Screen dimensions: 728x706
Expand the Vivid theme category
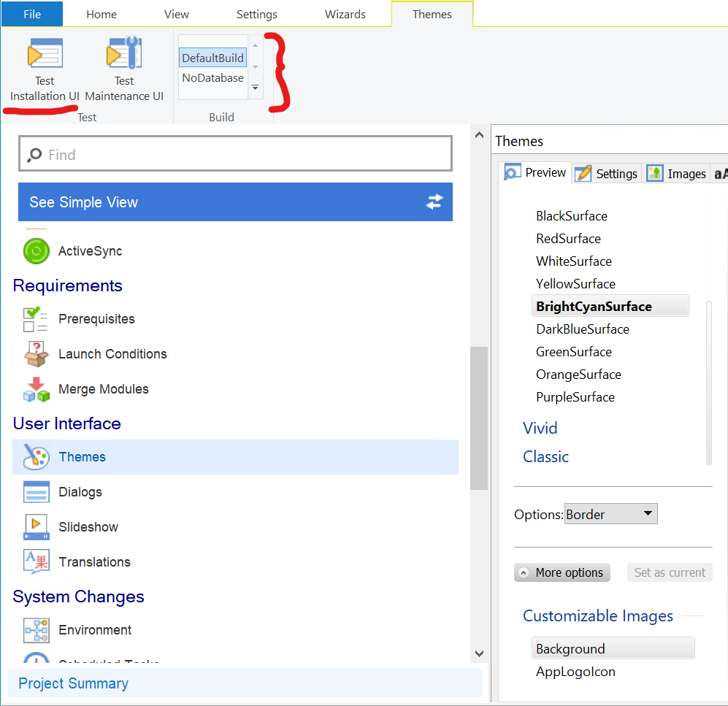(x=540, y=428)
